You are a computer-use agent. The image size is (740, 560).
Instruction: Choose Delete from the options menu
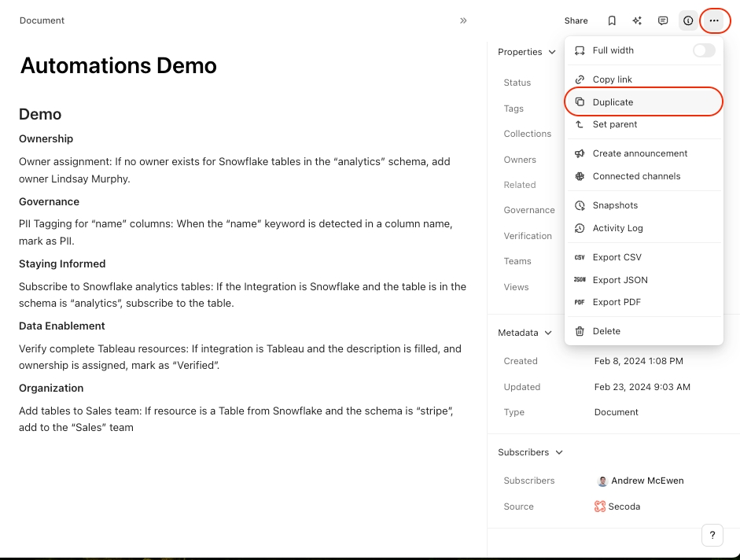point(606,331)
